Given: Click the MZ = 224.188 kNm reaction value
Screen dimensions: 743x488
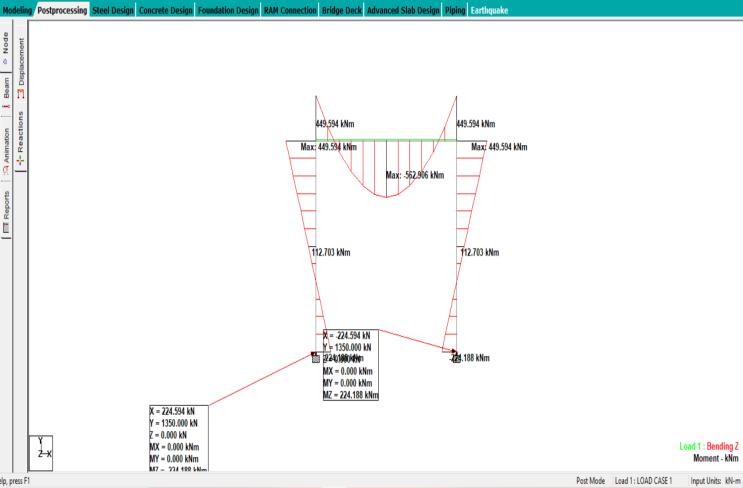Looking at the screenshot, I should (x=351, y=395).
